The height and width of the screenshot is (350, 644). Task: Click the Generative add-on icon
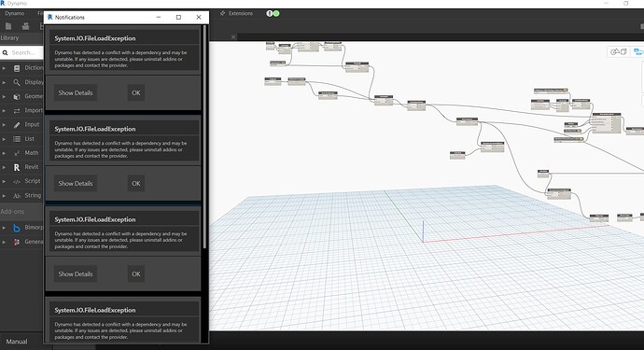point(17,242)
